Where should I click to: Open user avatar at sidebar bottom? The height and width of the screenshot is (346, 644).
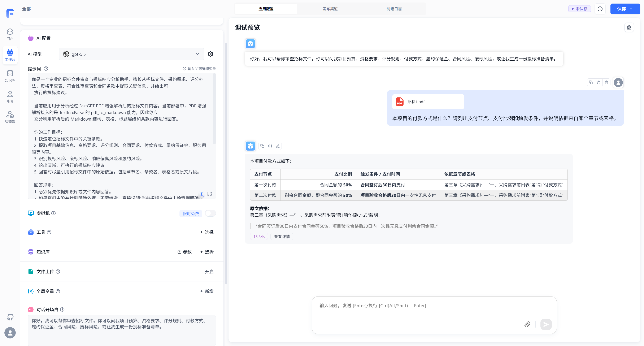(10, 333)
